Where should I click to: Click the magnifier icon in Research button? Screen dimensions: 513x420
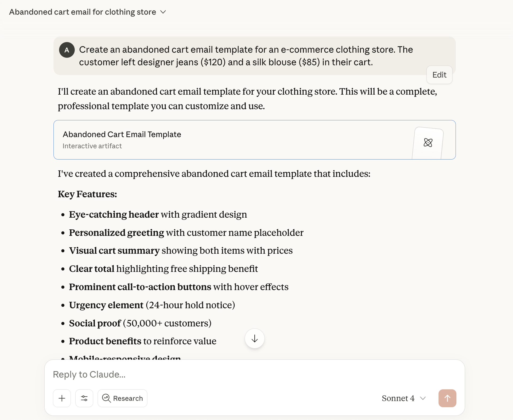click(x=106, y=398)
